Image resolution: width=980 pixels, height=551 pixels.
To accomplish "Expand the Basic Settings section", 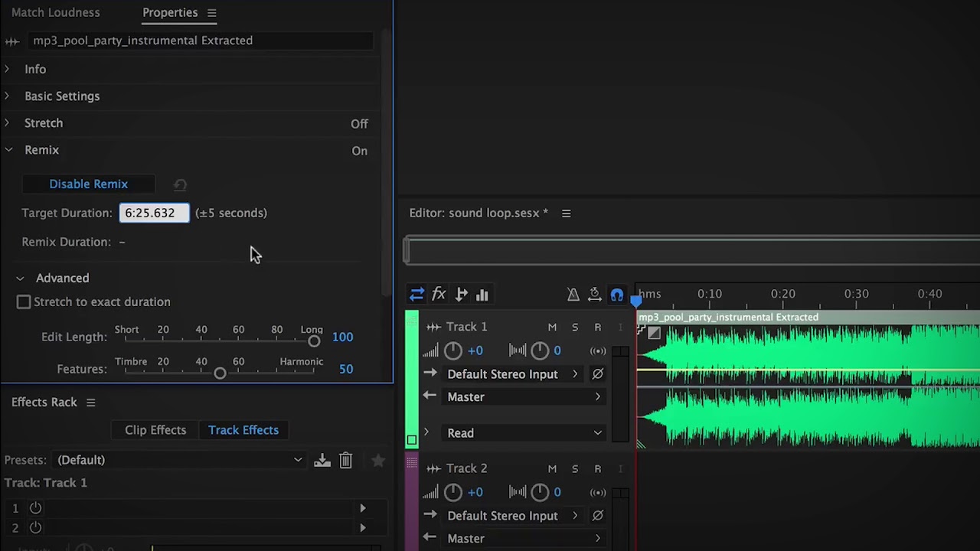I will 7,96.
